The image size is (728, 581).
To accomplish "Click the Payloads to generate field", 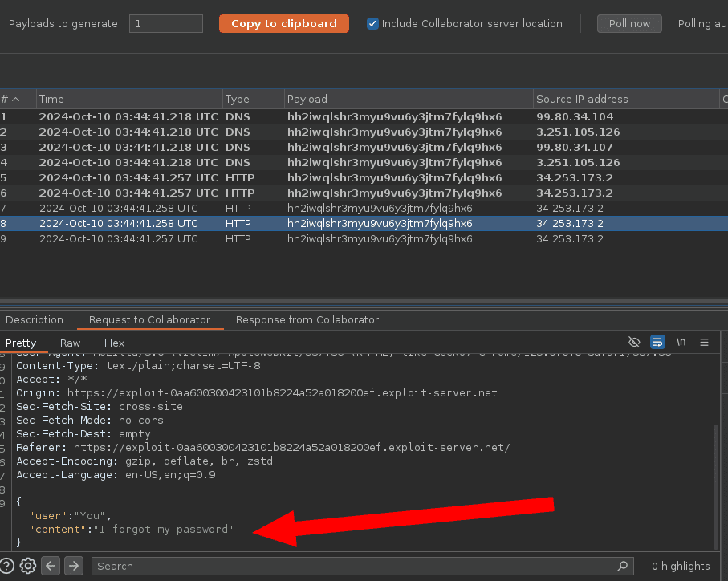I will (x=166, y=24).
